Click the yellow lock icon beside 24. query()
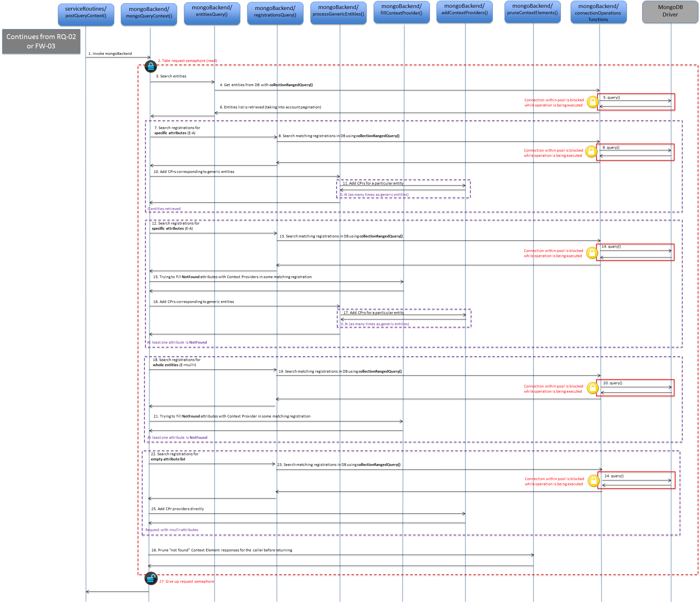The width and height of the screenshot is (700, 604). click(x=593, y=480)
